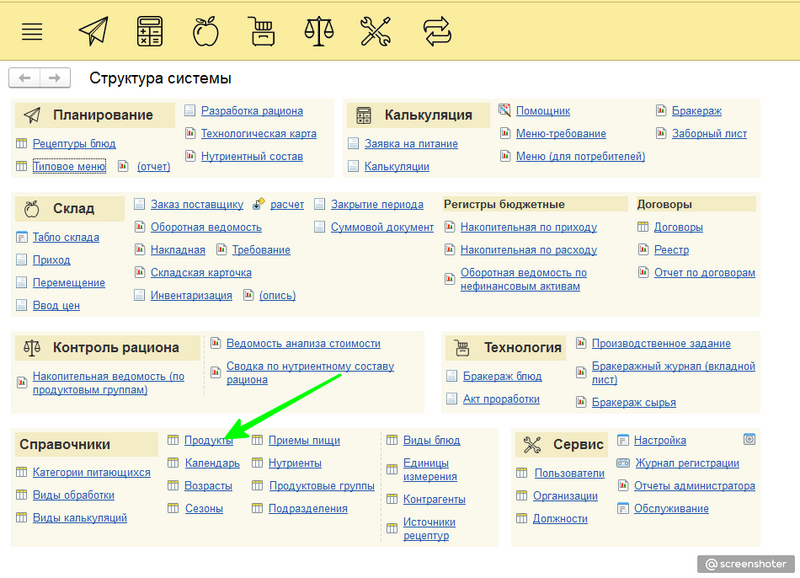Open Рецептуры блюд link
Viewport: 800px width, 578px height.
tap(74, 144)
